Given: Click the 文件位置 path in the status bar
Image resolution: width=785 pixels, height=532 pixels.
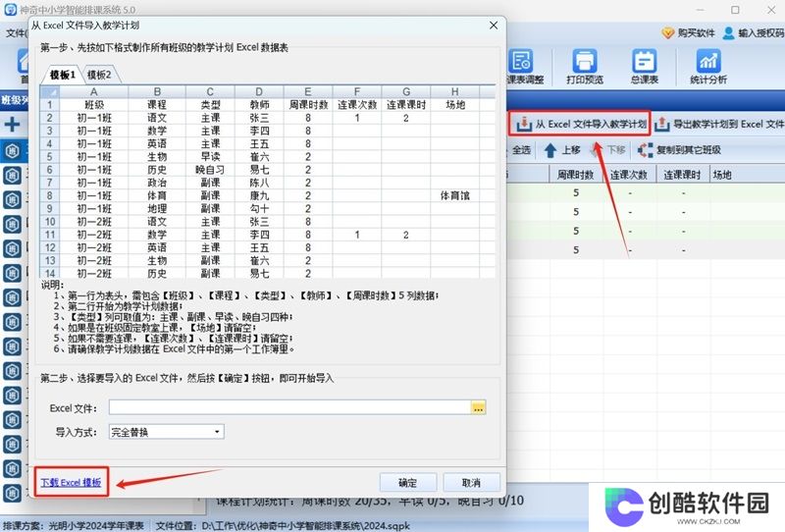Looking at the screenshot, I should point(283,525).
